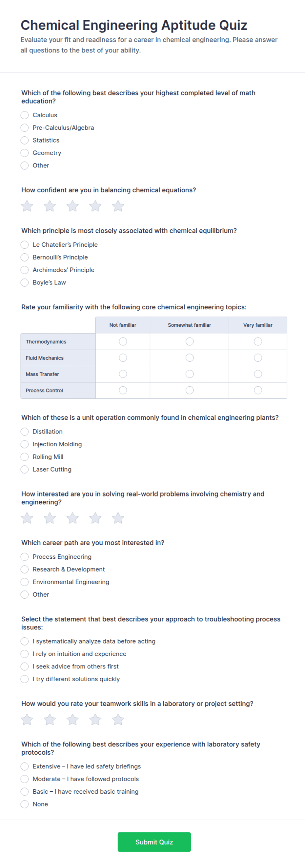Set balancing equations confidence to first star
Image resolution: width=305 pixels, height=868 pixels.
click(27, 206)
